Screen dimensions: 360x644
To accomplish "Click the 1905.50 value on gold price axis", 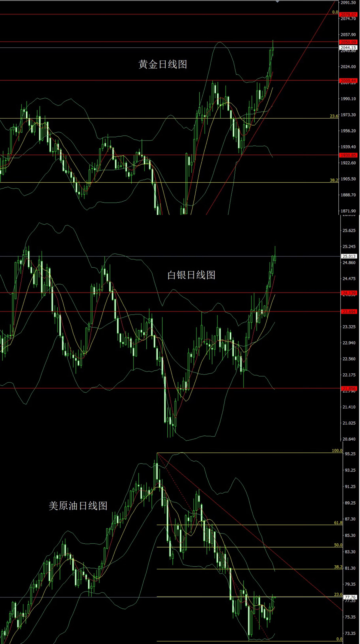I will pyautogui.click(x=348, y=179).
